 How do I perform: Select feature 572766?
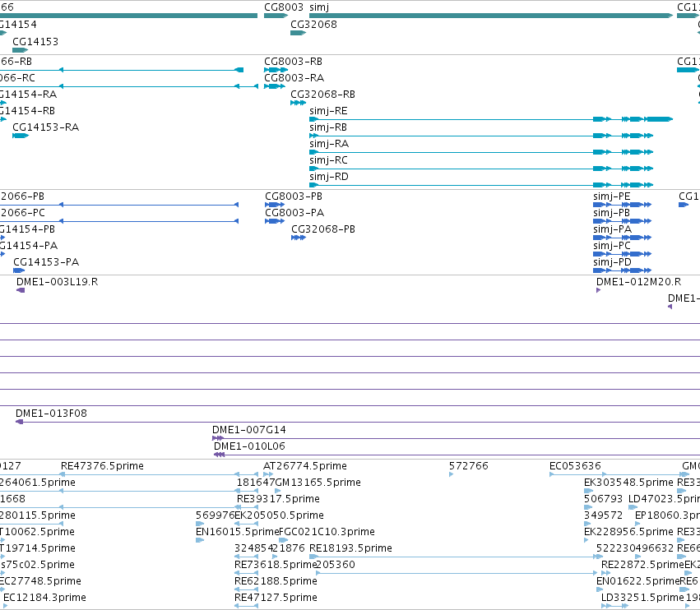pos(452,475)
